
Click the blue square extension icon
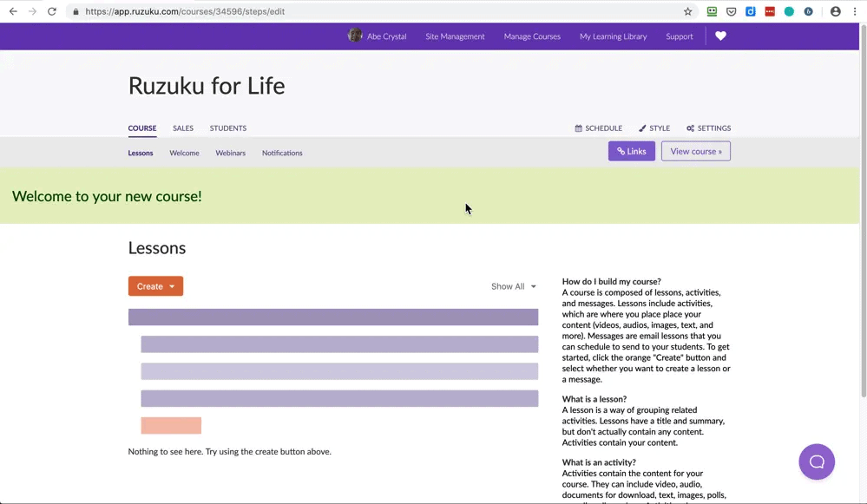tap(751, 11)
